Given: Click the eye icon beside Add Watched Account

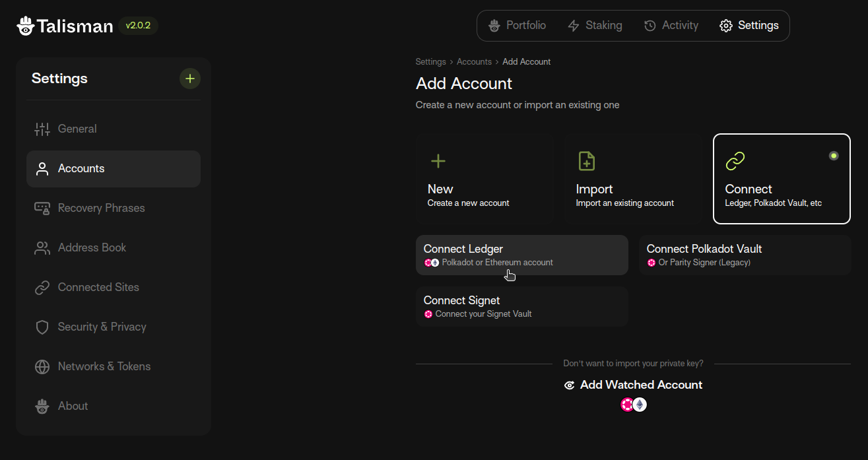Looking at the screenshot, I should tap(570, 385).
